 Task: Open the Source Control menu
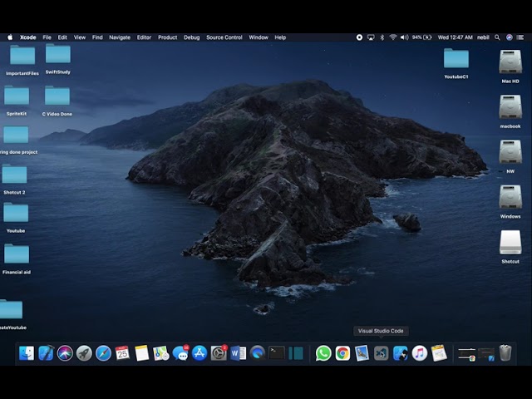click(x=224, y=37)
